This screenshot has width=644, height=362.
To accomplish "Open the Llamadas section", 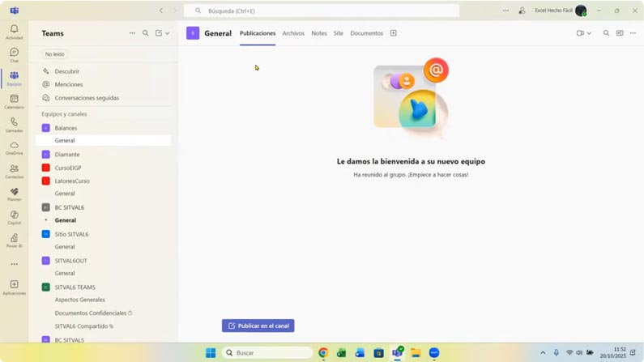I will pyautogui.click(x=14, y=125).
